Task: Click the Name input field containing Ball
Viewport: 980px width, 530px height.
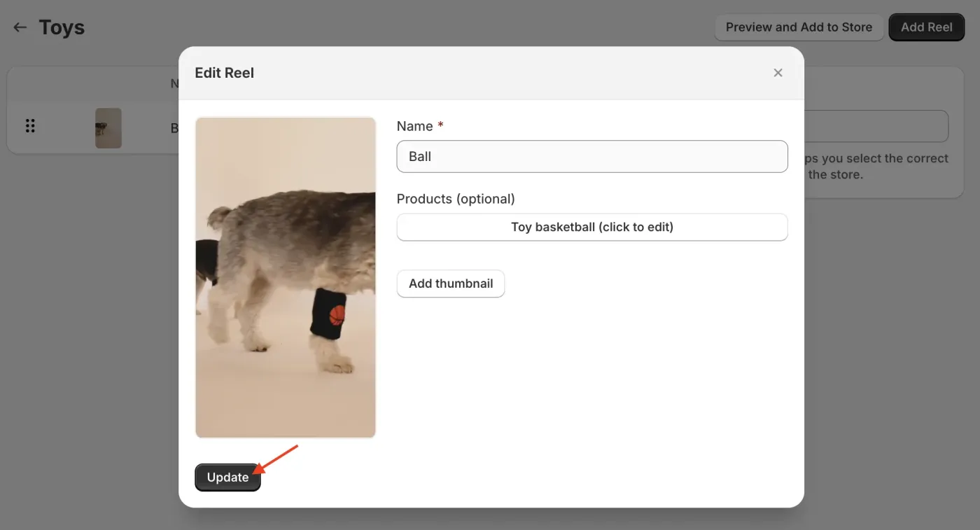Action: click(x=591, y=156)
